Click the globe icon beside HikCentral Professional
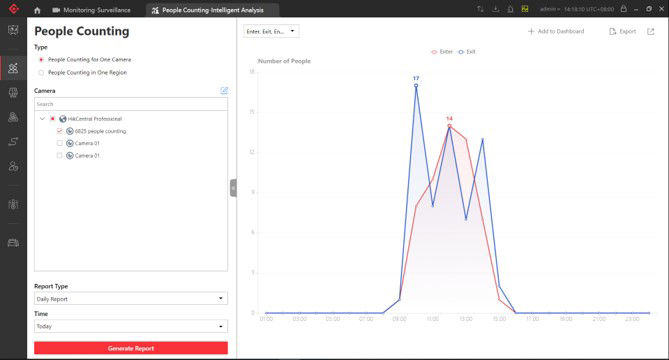This screenshot has width=669, height=360. click(x=63, y=119)
